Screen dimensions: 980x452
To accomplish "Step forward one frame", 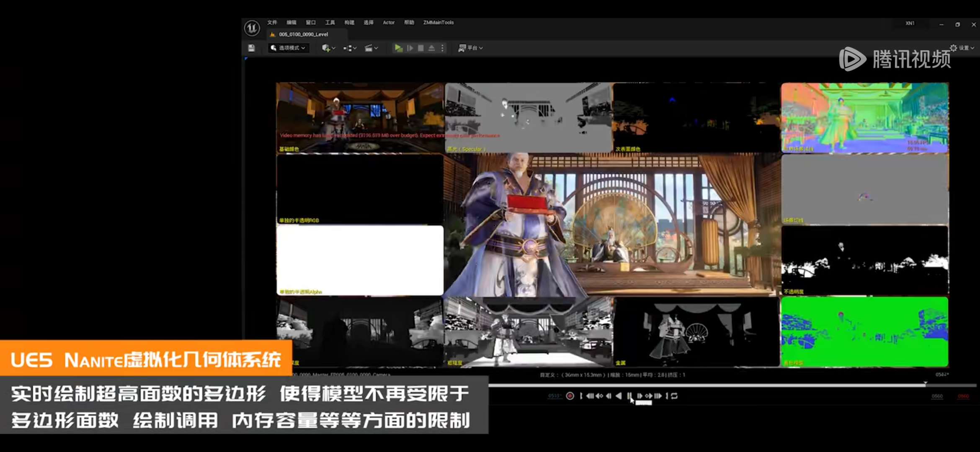I will click(640, 396).
